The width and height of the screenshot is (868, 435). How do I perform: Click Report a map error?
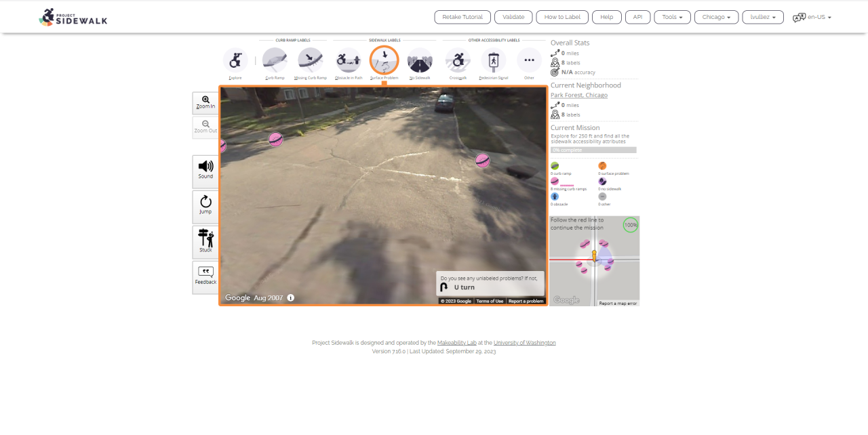click(618, 303)
